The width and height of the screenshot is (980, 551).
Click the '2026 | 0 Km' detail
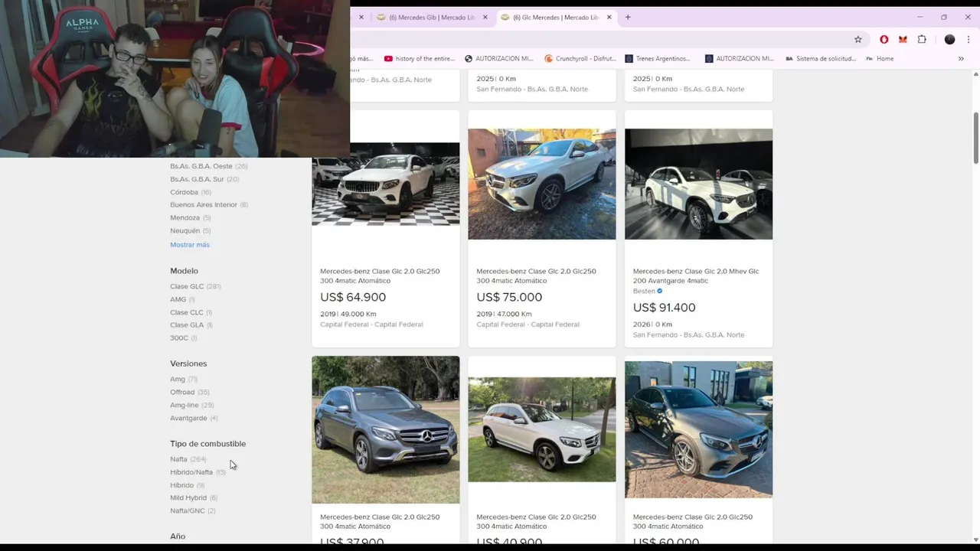(652, 324)
